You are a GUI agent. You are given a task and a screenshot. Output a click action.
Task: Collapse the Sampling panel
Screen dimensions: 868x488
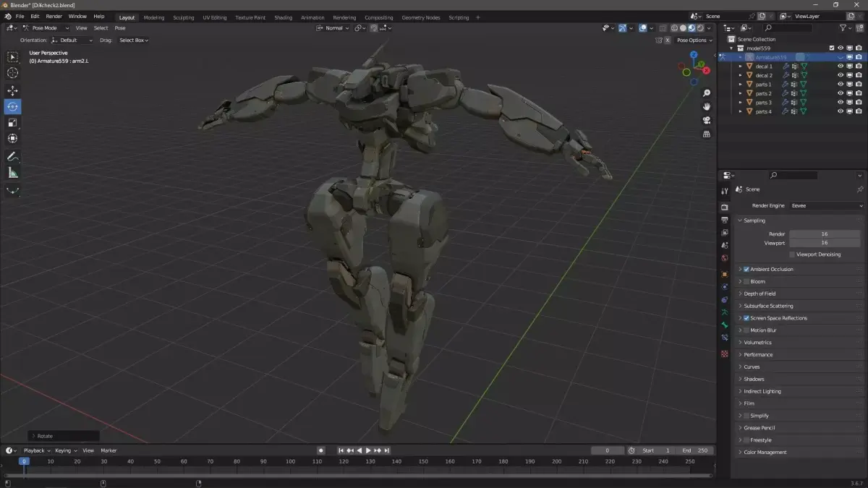(x=754, y=221)
